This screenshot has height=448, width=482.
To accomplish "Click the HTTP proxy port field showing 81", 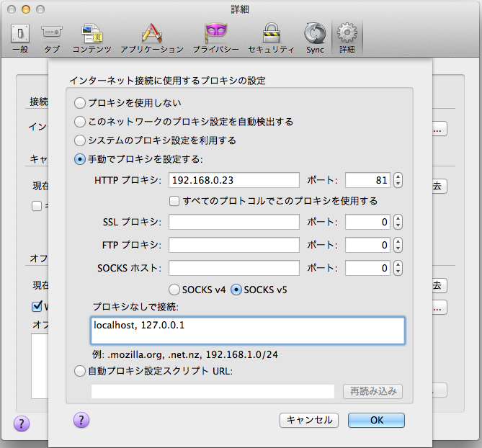I will coord(367,180).
